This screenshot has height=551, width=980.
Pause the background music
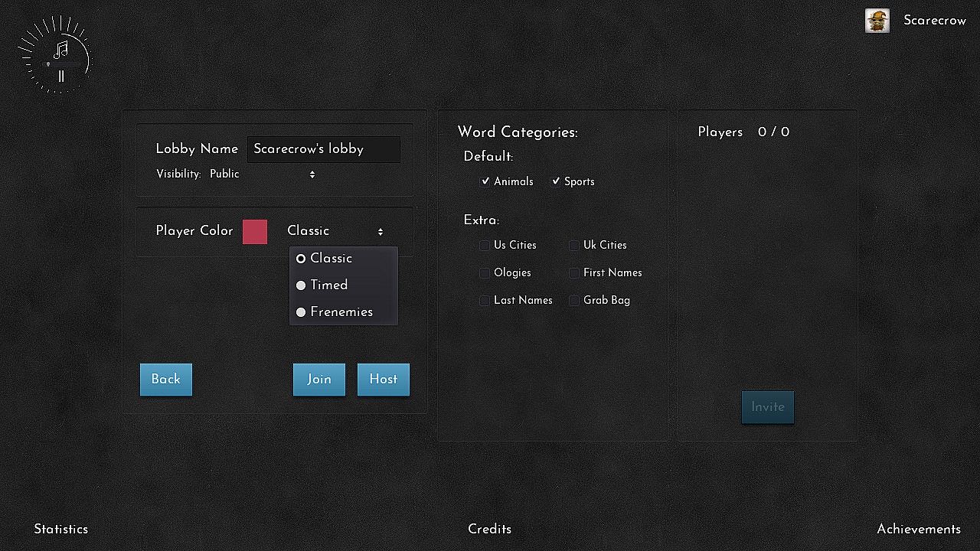(61, 76)
